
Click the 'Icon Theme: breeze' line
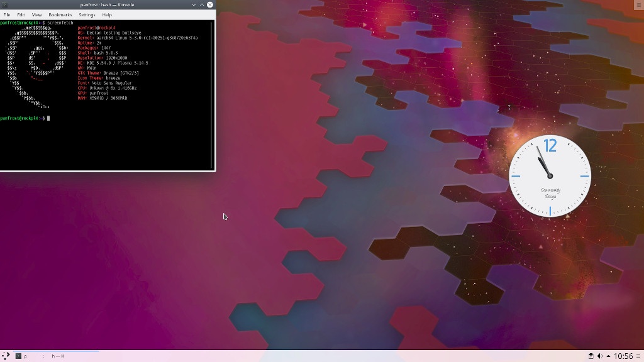(x=99, y=78)
